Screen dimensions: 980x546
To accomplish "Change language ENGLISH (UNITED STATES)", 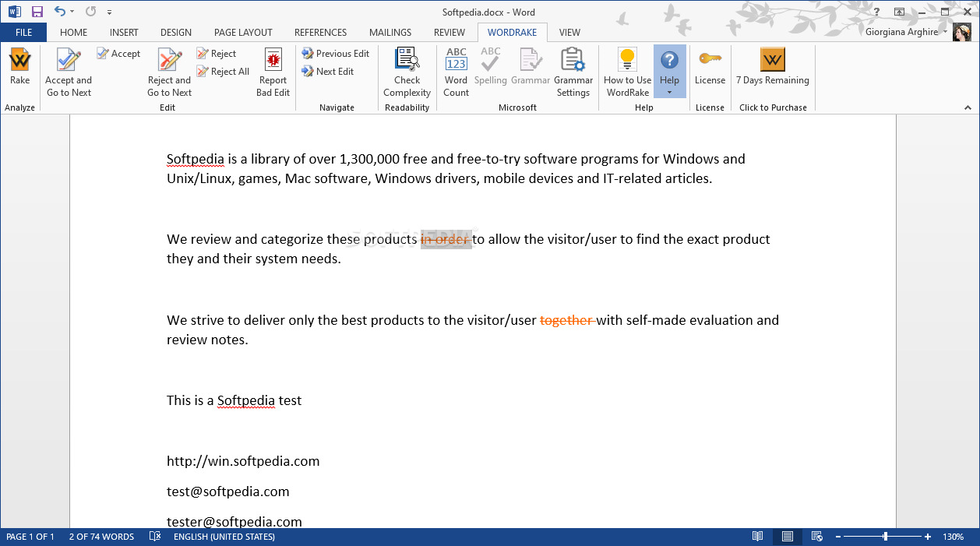I will tap(224, 537).
